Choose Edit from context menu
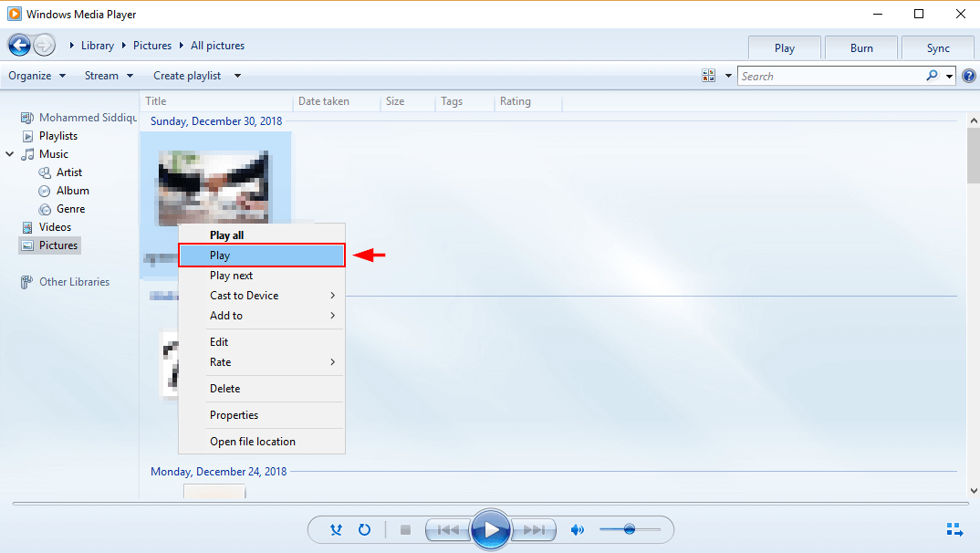Image resolution: width=980 pixels, height=553 pixels. (262, 342)
